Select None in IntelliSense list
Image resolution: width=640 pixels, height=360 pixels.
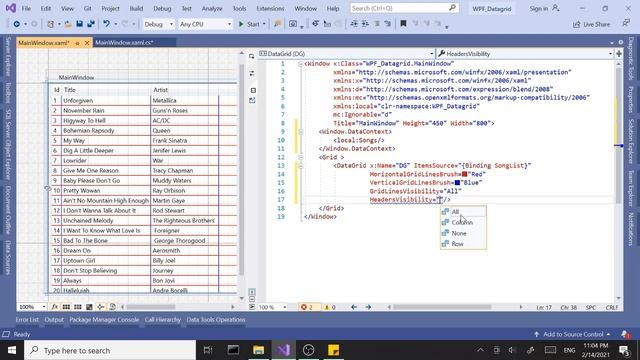pyautogui.click(x=463, y=233)
